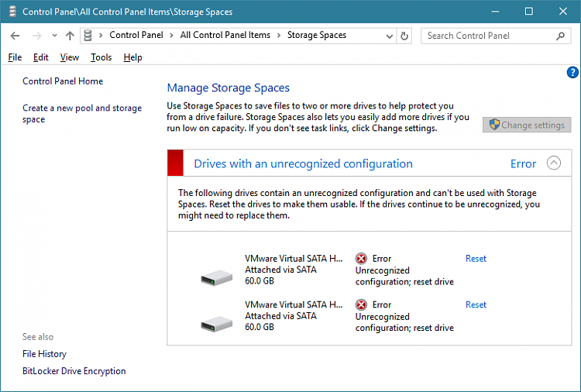Click Storage Spaces breadcrumb segment

tap(317, 35)
